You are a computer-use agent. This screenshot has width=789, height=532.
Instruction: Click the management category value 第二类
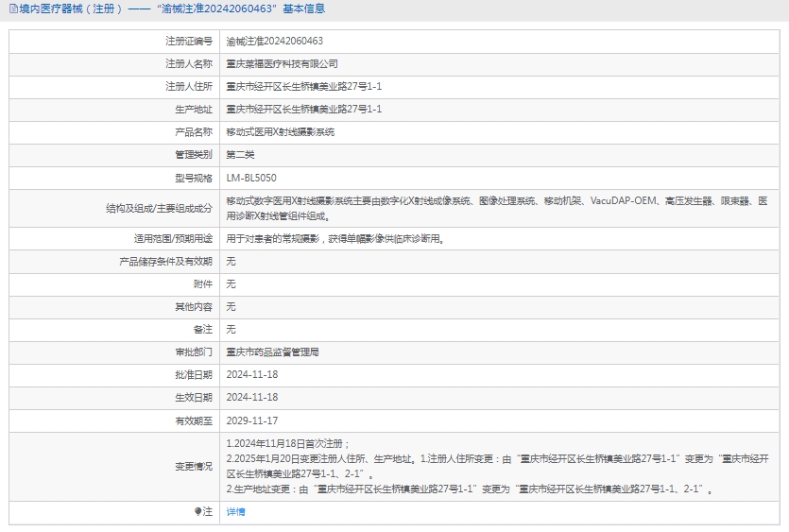pos(240,155)
